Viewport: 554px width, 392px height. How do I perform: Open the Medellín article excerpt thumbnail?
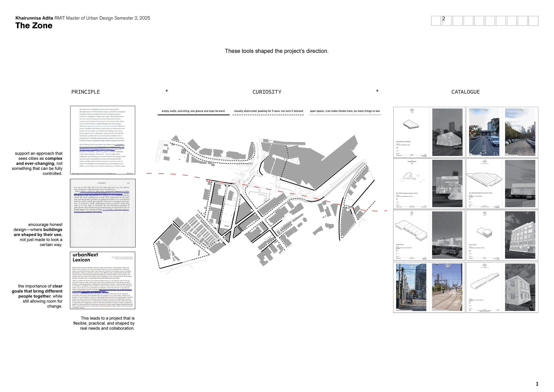pyautogui.click(x=102, y=140)
